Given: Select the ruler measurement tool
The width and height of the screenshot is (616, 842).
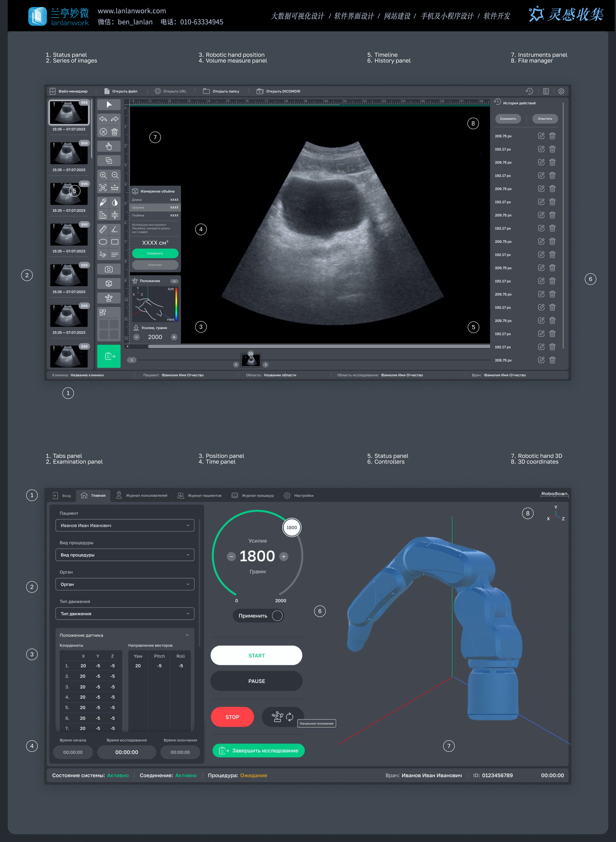Looking at the screenshot, I should (103, 229).
